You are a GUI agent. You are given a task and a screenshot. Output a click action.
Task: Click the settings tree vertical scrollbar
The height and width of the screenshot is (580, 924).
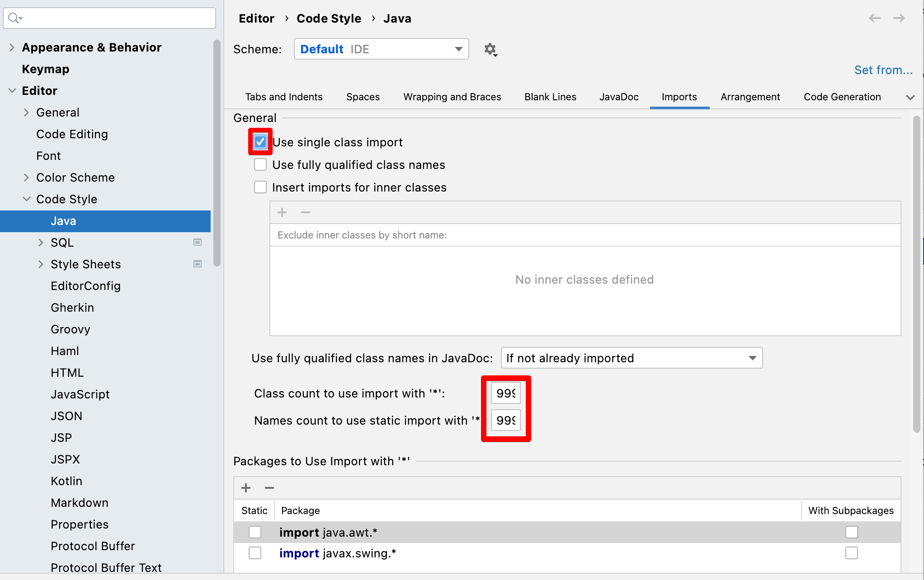click(x=217, y=154)
